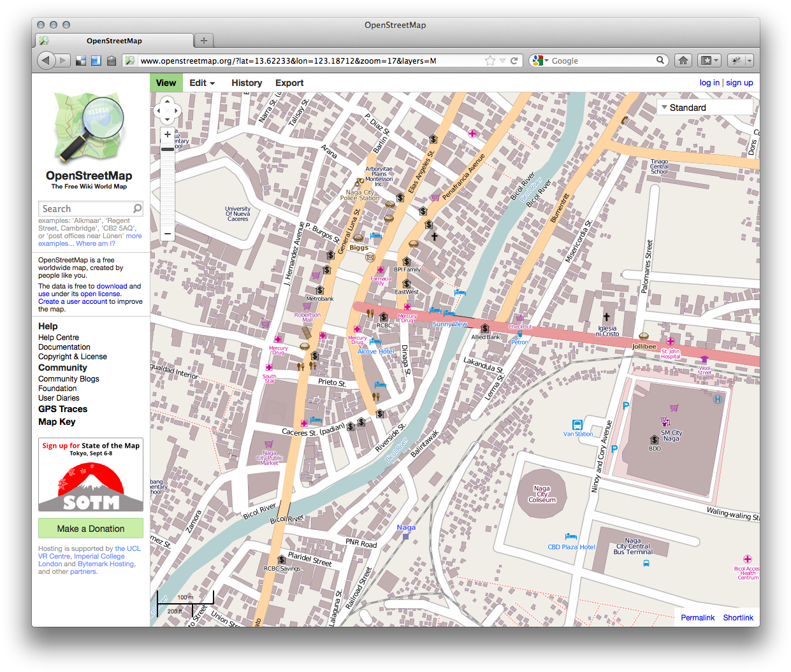Click the browser forward arrow
The height and width of the screenshot is (672, 791).
[63, 61]
